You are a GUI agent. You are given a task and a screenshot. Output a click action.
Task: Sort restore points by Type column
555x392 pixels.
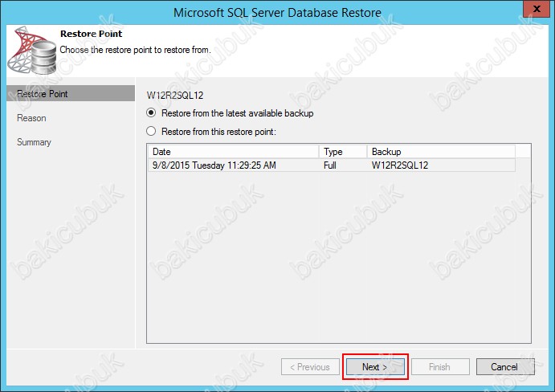click(x=343, y=152)
